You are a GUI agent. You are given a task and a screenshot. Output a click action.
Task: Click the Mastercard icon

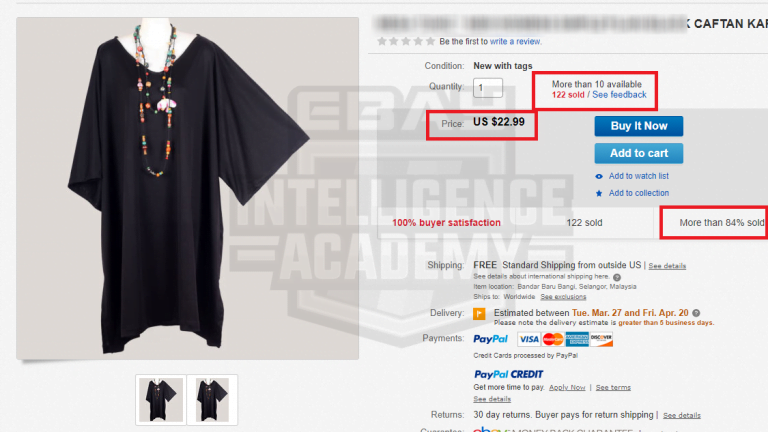tap(552, 339)
